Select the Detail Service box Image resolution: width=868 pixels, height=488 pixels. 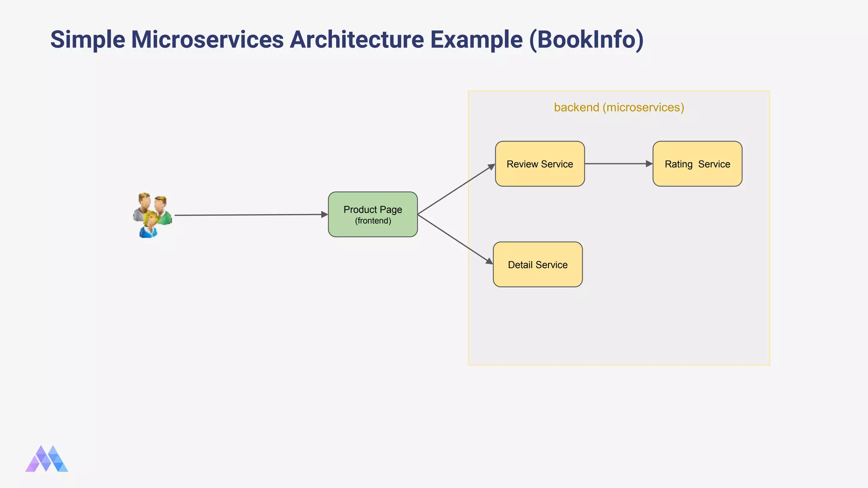point(537,265)
